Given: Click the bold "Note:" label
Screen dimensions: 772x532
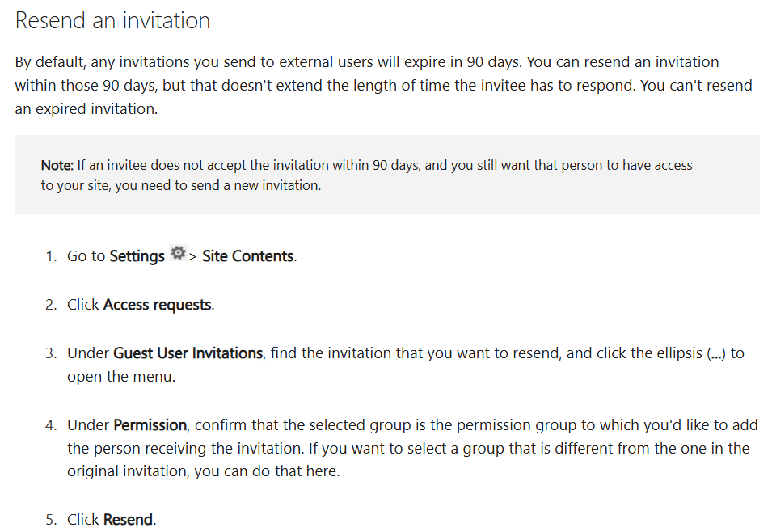Looking at the screenshot, I should click(x=57, y=165).
